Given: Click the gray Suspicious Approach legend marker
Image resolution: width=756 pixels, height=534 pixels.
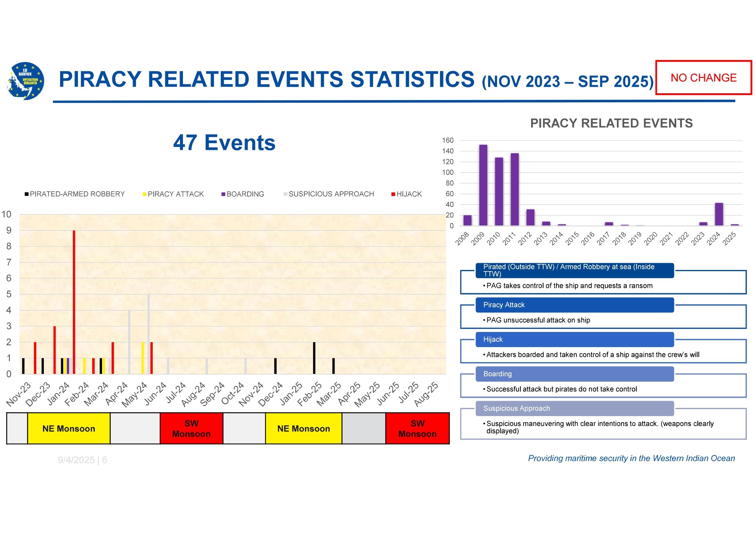Looking at the screenshot, I should [285, 194].
